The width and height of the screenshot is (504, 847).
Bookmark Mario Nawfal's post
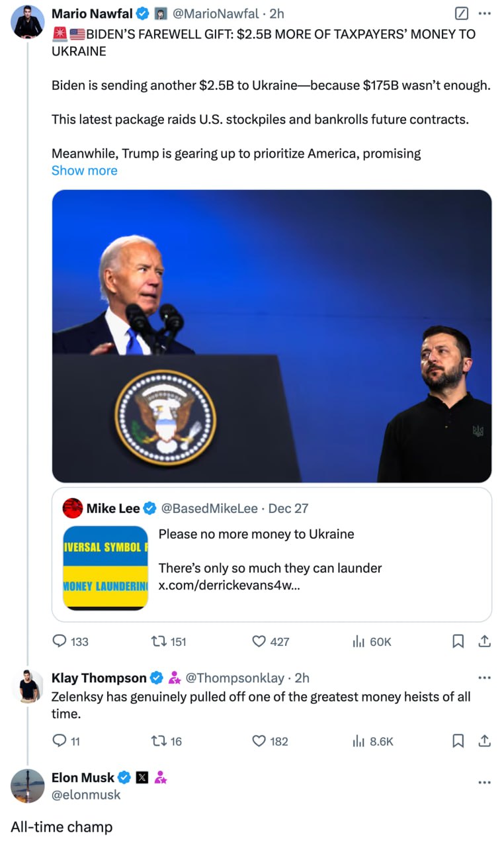coord(458,641)
